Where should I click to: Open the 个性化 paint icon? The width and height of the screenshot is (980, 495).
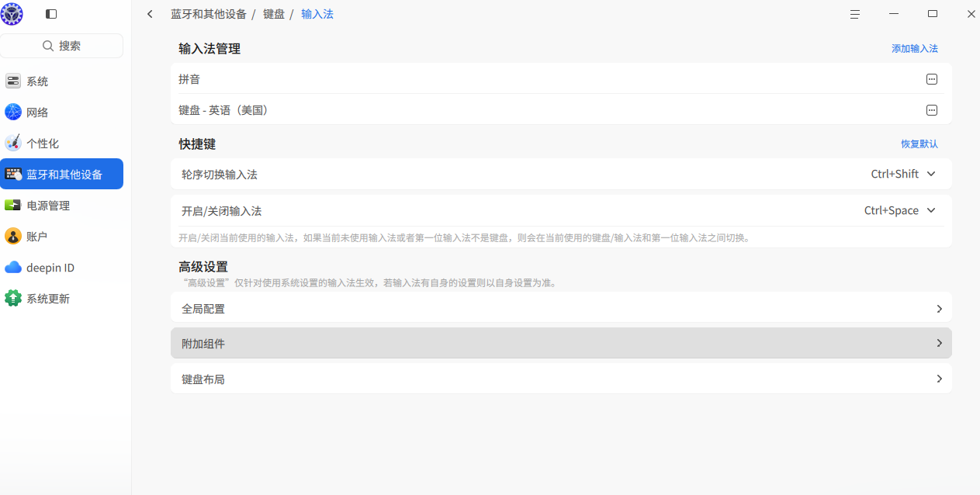pyautogui.click(x=13, y=144)
